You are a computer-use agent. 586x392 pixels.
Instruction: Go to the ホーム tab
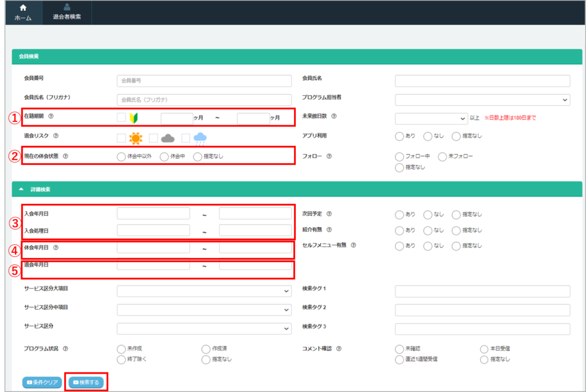click(x=23, y=13)
